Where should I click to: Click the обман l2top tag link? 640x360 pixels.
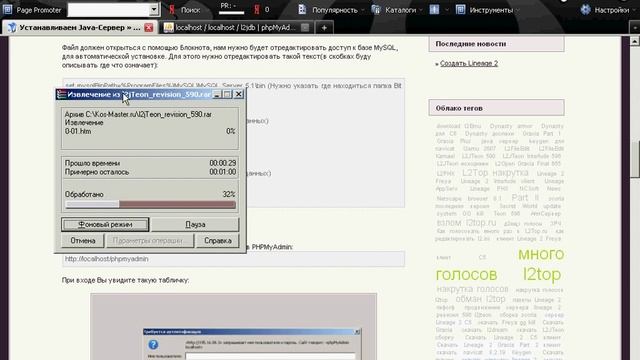coord(480,299)
